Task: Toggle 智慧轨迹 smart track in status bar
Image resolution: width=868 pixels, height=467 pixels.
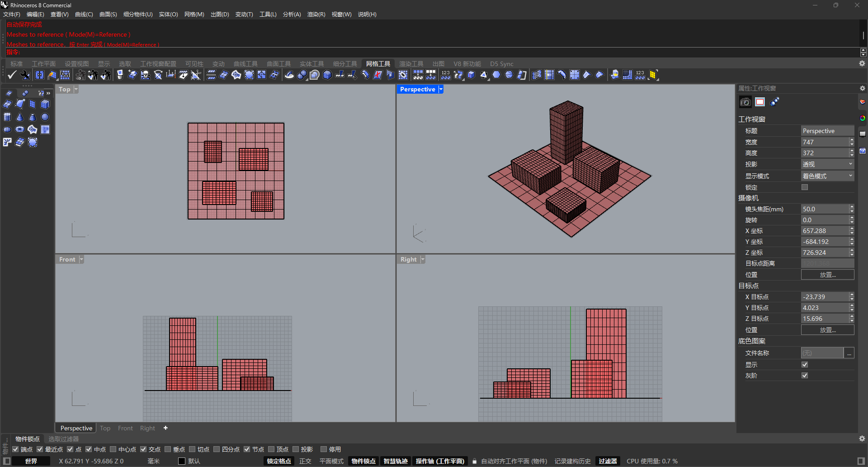Action: pos(396,461)
